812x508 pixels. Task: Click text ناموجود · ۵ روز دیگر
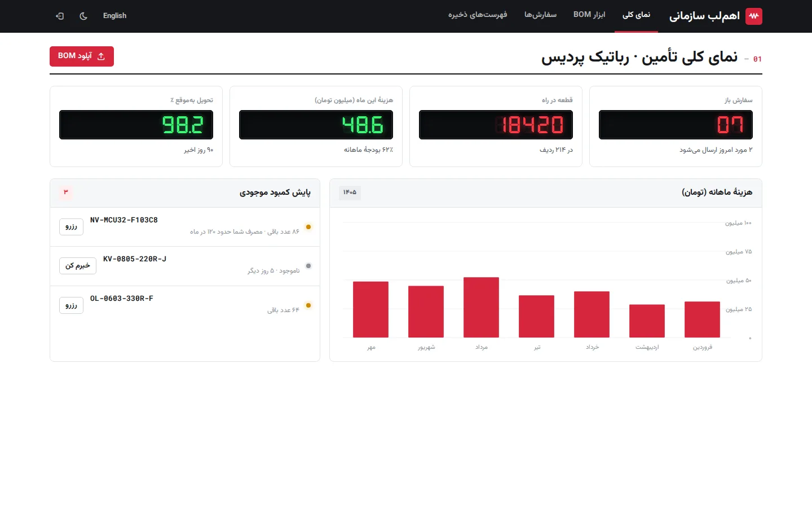273,271
